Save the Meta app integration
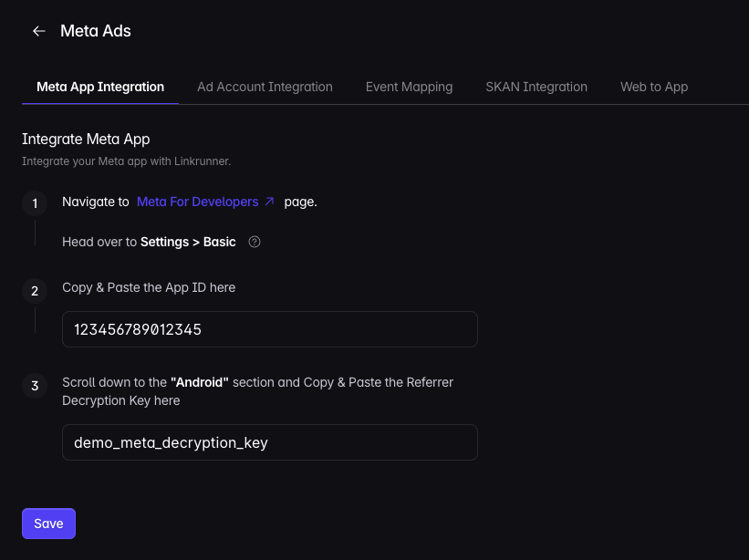749x560 pixels. point(48,524)
